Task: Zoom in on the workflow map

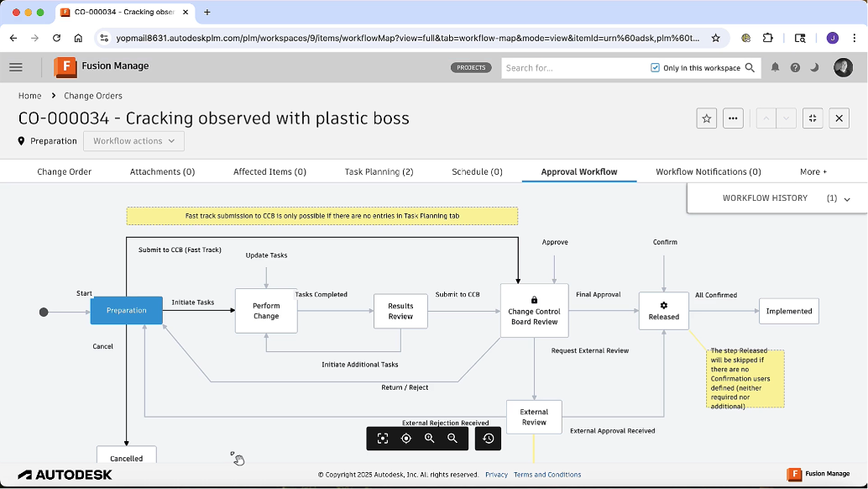Action: click(x=430, y=439)
